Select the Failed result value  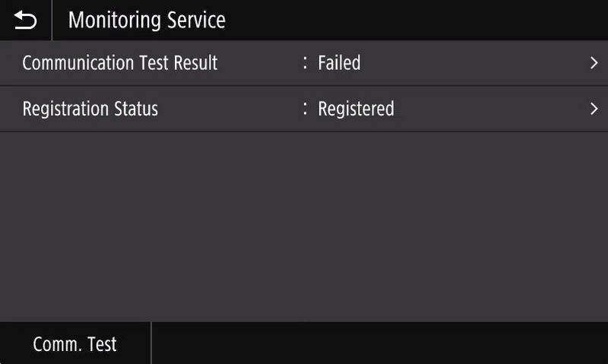pyautogui.click(x=339, y=63)
